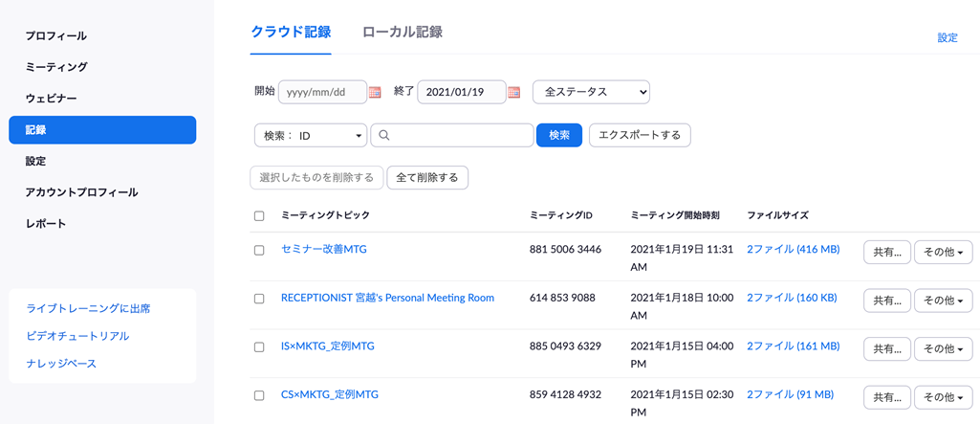Expand the 全ステータス status dropdown
The height and width of the screenshot is (424, 980).
click(591, 92)
